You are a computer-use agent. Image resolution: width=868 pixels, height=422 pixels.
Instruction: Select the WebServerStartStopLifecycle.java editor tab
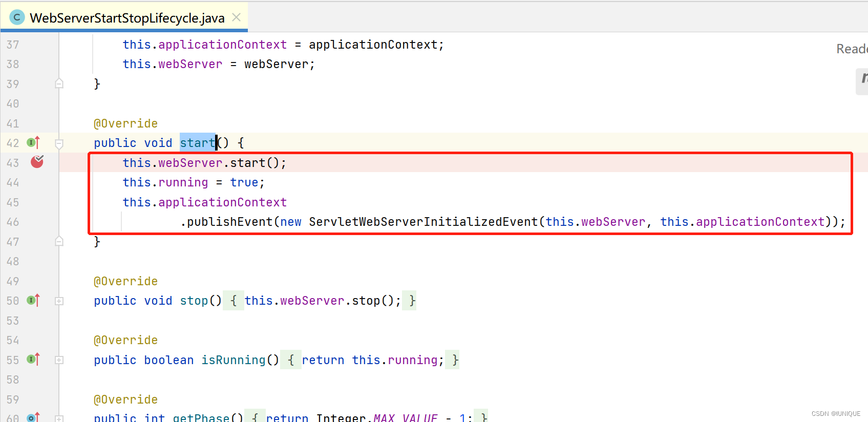pyautogui.click(x=124, y=17)
